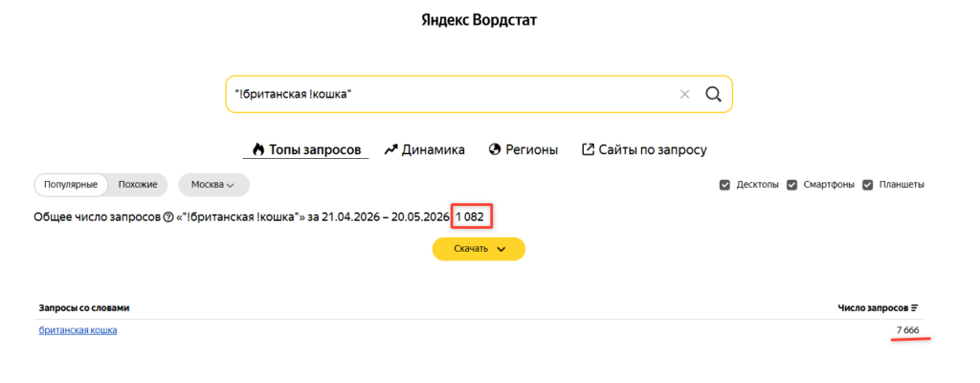Click the total count 1 082
This screenshot has width=980, height=383.
click(x=469, y=217)
